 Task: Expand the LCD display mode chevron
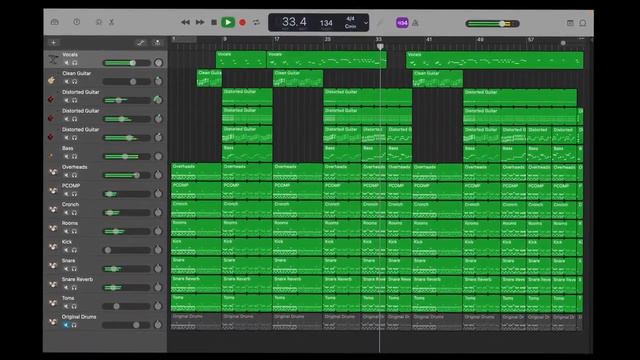[x=366, y=23]
